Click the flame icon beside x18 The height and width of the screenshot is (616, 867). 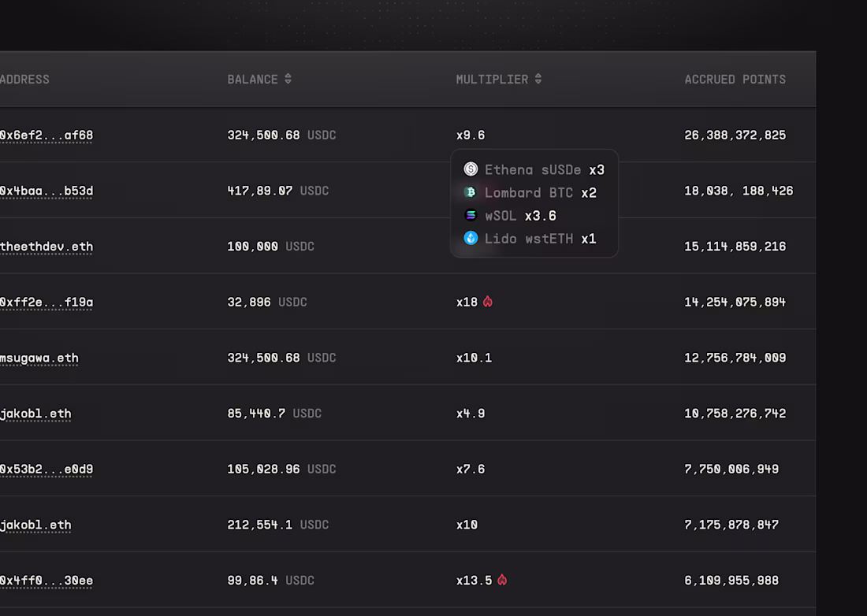pos(488,302)
